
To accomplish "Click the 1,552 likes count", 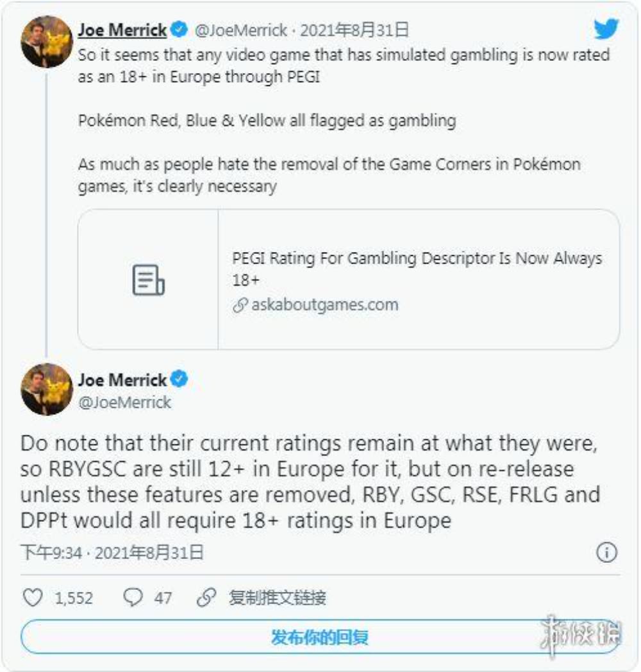I will 74,598.
